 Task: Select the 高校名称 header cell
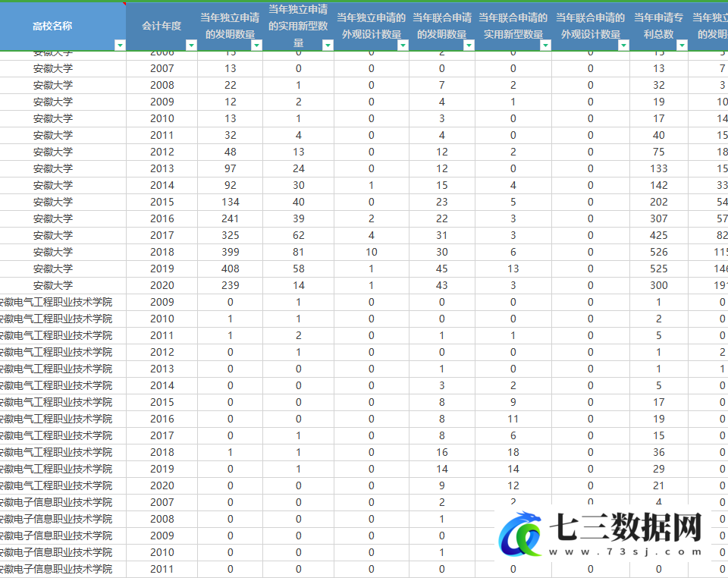[63, 26]
